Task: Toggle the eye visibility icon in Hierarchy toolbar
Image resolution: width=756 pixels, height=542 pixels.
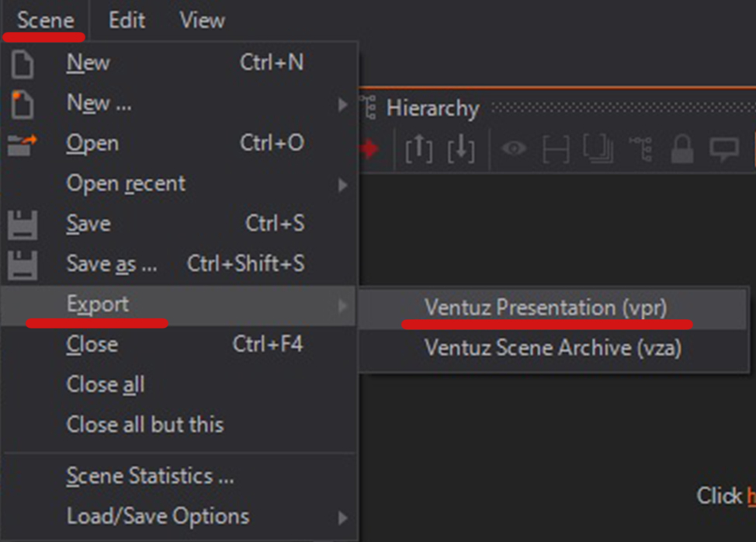Action: pos(514,149)
